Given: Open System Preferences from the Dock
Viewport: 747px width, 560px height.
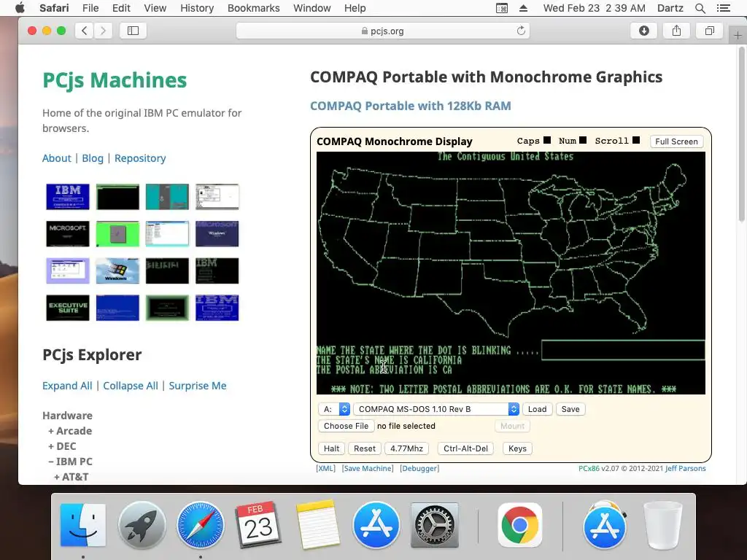Looking at the screenshot, I should (x=435, y=525).
